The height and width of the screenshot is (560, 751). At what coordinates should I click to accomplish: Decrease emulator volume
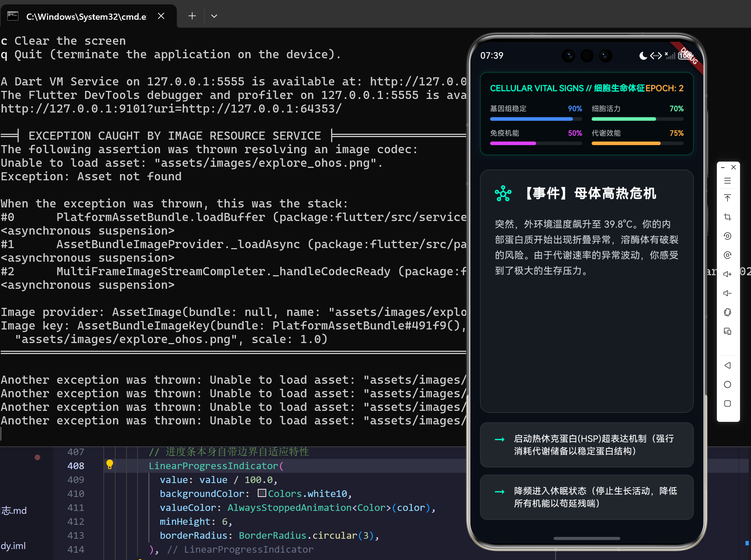[x=728, y=293]
